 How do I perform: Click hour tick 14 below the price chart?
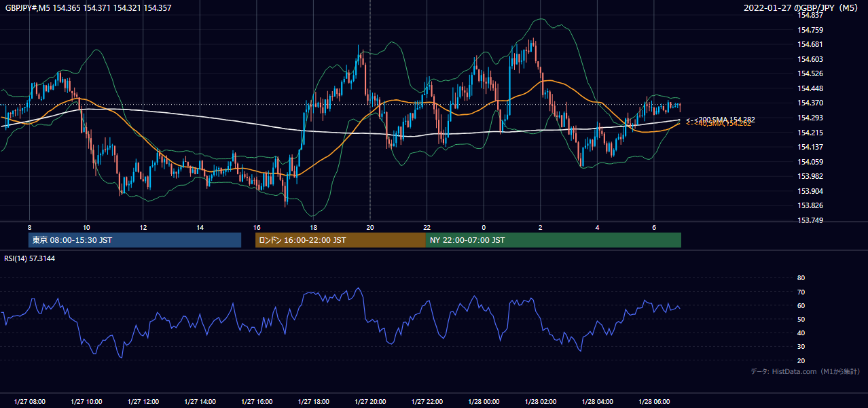(x=200, y=227)
